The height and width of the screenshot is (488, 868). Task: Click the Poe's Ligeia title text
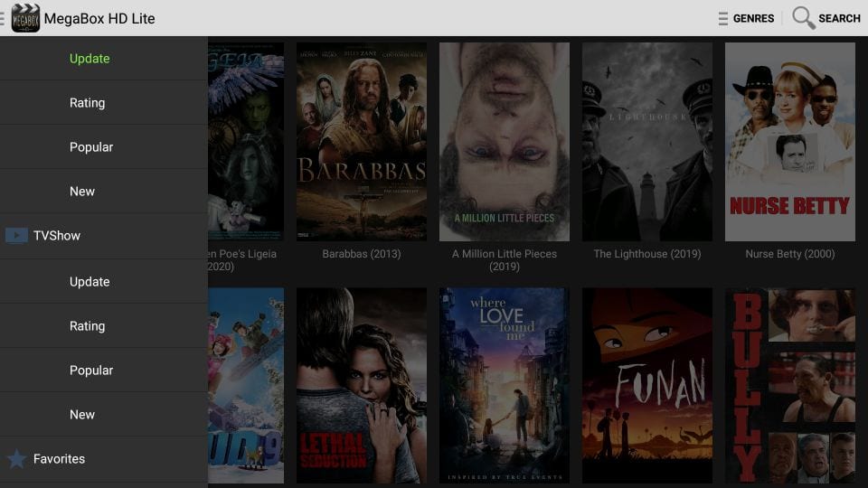point(242,260)
